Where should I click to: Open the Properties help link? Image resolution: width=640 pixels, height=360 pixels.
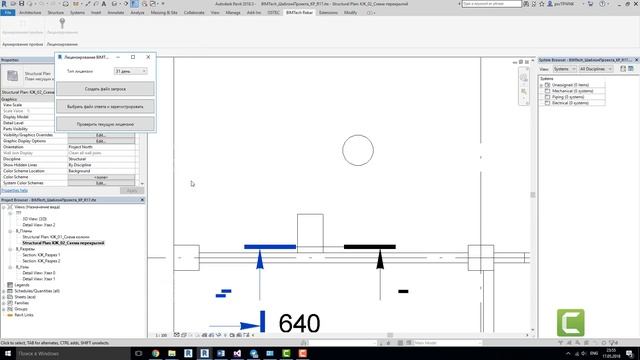coord(15,191)
